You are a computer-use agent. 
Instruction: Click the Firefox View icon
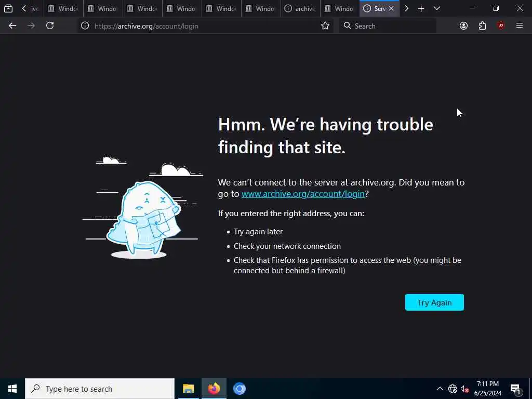point(8,8)
